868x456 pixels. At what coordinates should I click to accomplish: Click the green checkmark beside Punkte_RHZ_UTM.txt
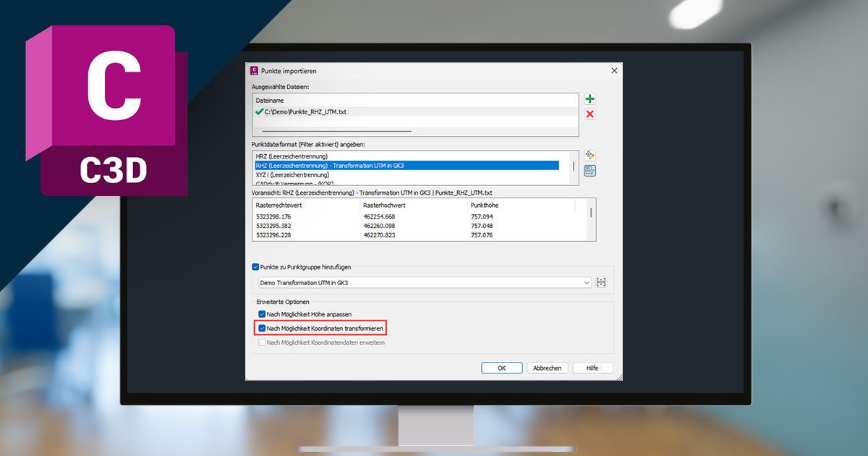pos(259,112)
